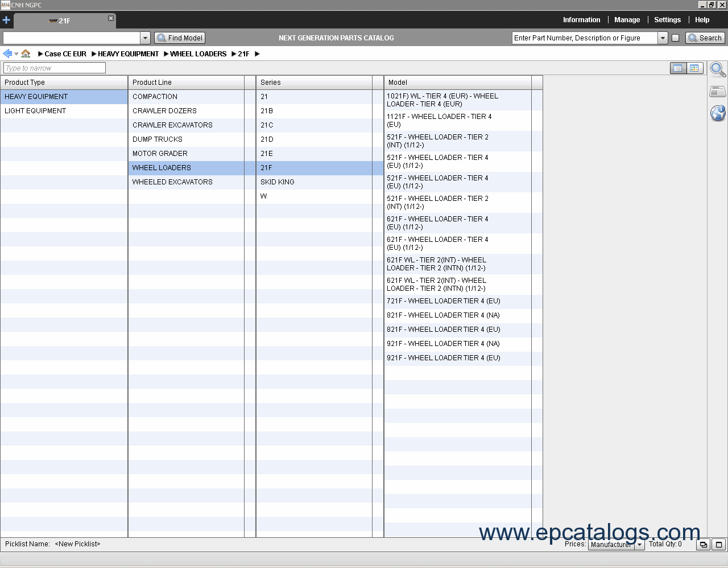Select model 921F - WHEEL LOADER TIER 4 (EU)

tap(458, 358)
